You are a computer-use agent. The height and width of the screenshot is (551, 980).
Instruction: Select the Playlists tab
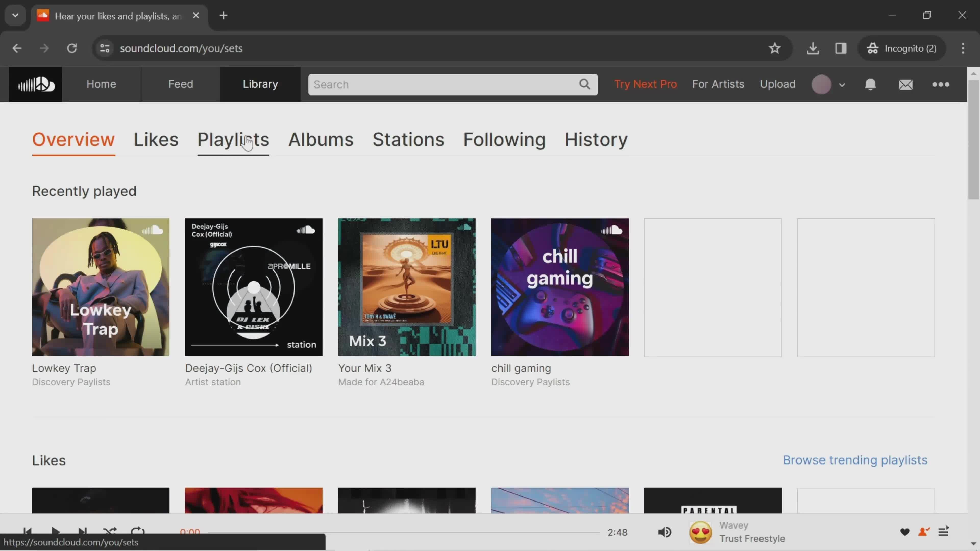pos(233,139)
